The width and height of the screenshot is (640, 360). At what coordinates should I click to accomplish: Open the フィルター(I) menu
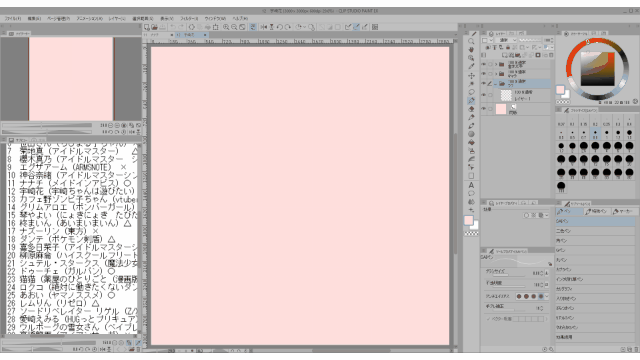point(189,18)
